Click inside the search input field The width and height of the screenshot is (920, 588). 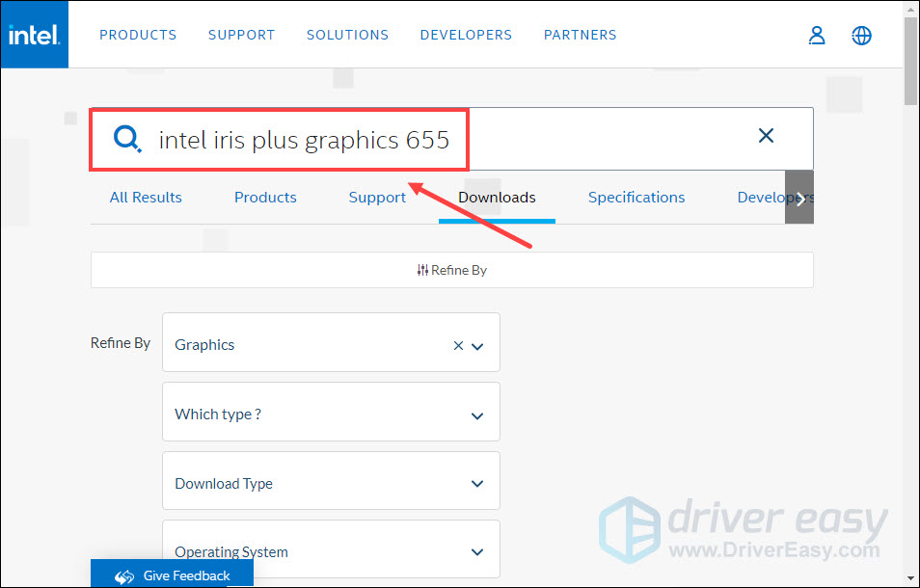click(386, 139)
